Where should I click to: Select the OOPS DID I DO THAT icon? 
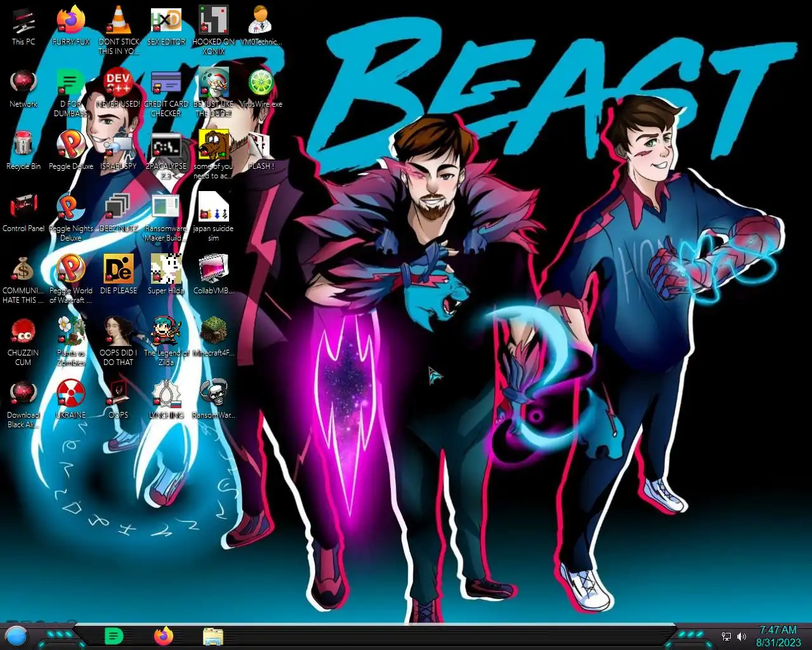pyautogui.click(x=119, y=342)
